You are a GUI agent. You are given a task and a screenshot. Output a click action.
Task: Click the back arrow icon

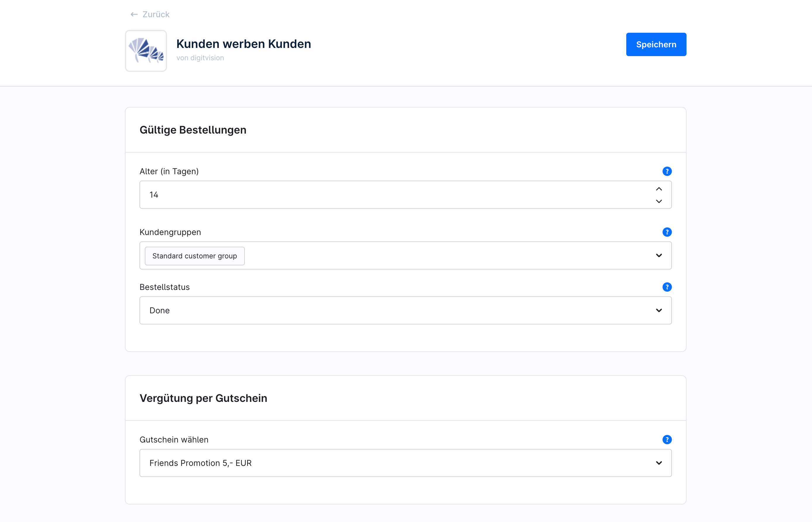[x=134, y=14]
